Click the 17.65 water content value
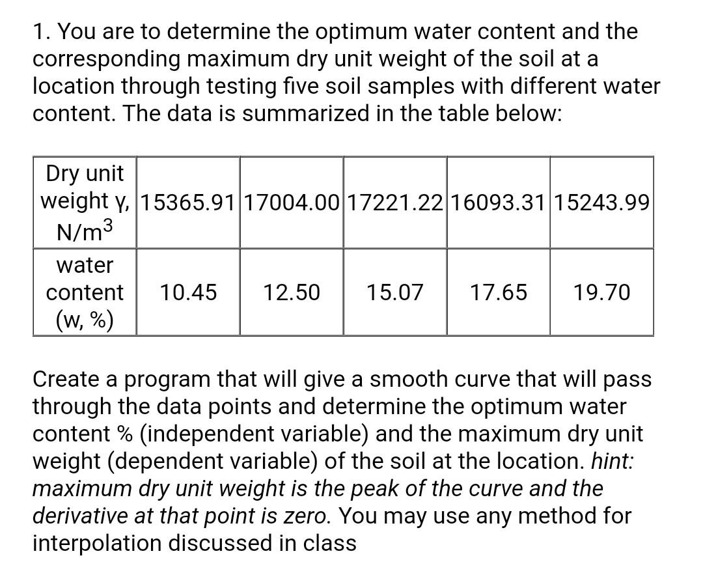Image resolution: width=703 pixels, height=588 pixels. 498,292
